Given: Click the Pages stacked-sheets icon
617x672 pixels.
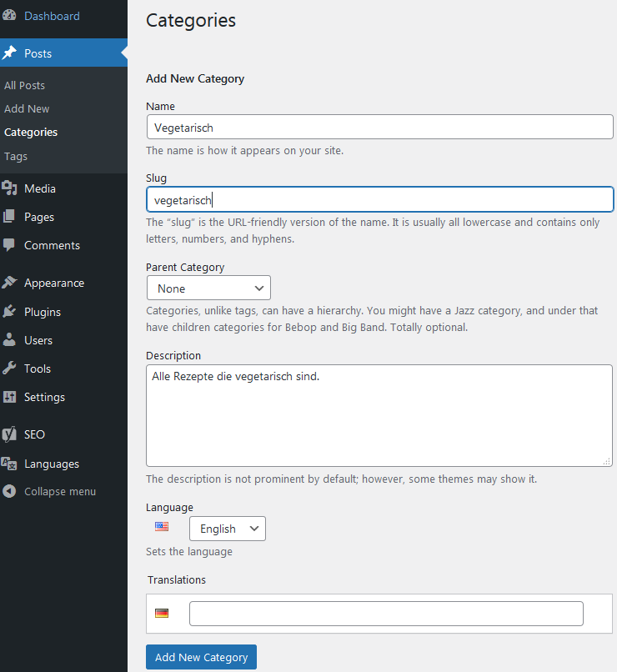Looking at the screenshot, I should [9, 217].
